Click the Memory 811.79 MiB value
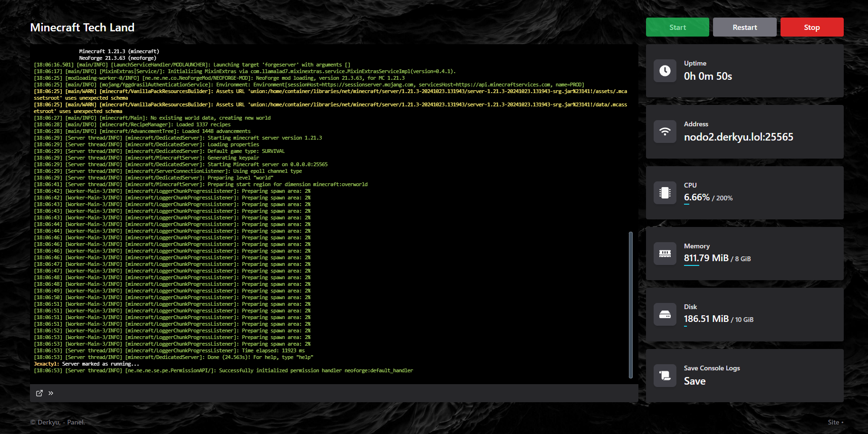Image resolution: width=868 pixels, height=434 pixels. (706, 258)
